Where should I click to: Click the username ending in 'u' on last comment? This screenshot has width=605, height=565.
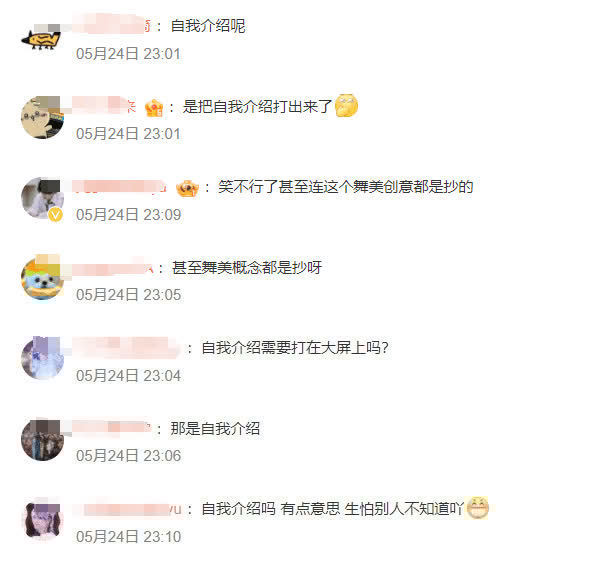click(127, 509)
